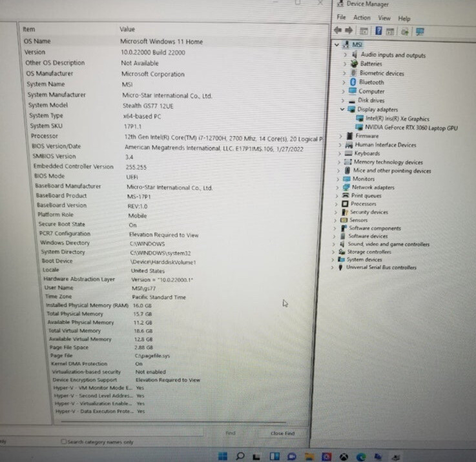Screen dimensions: 476x462
Task: Select NVIDIA GeForce RTX 3060 Laptop GPU
Action: 411,128
